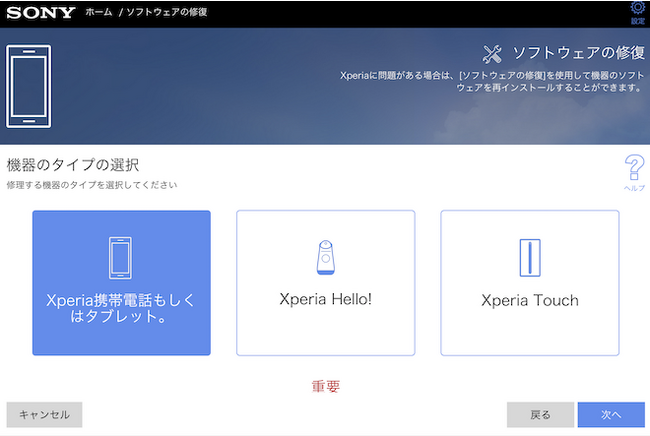The height and width of the screenshot is (436, 650).
Task: Open the settings gear icon
Action: click(637, 10)
